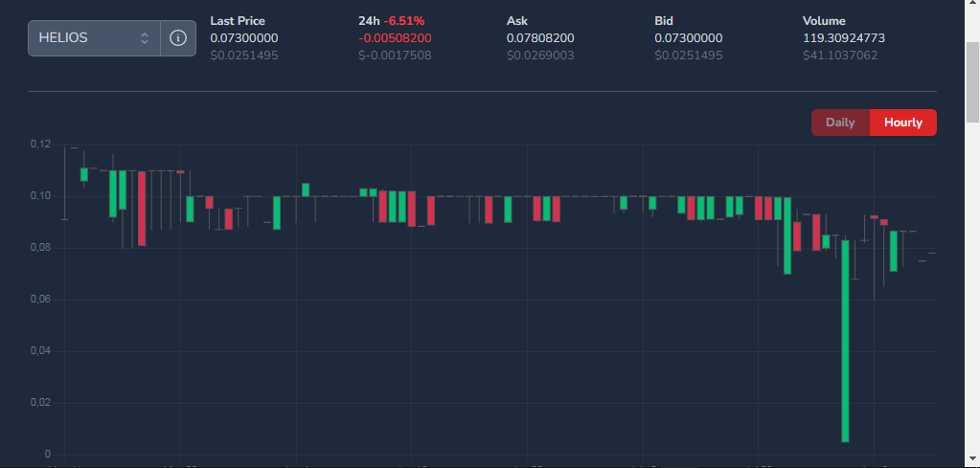
Task: Open the HELIOS market selector dropdown
Action: pyautogui.click(x=95, y=38)
